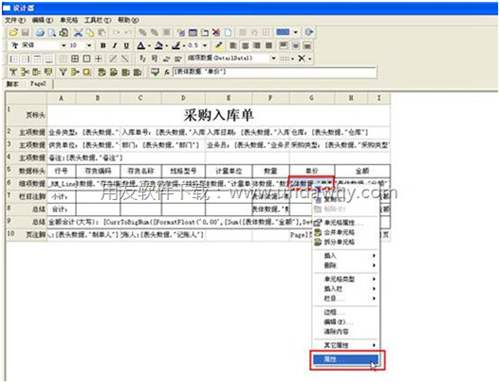Expand the 细项数据 DetailData band dropdown
Viewport: 500px width, 383px height.
(274, 58)
